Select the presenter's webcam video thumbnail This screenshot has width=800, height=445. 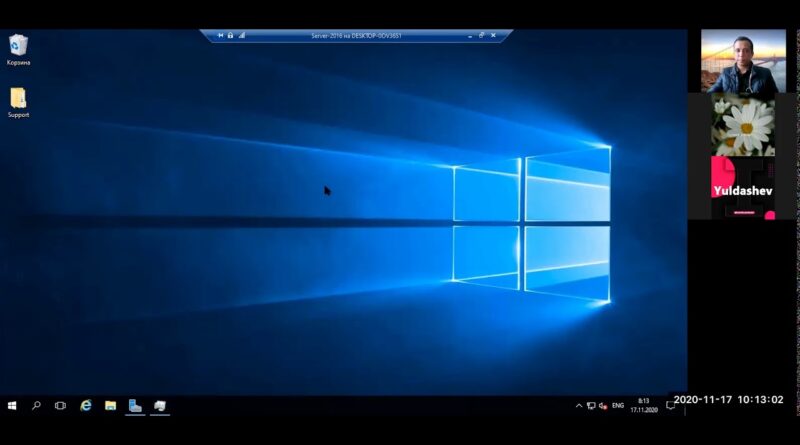743,61
